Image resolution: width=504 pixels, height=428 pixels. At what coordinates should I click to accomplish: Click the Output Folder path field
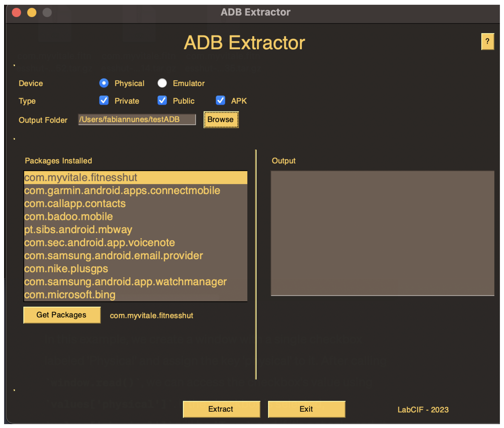(137, 119)
